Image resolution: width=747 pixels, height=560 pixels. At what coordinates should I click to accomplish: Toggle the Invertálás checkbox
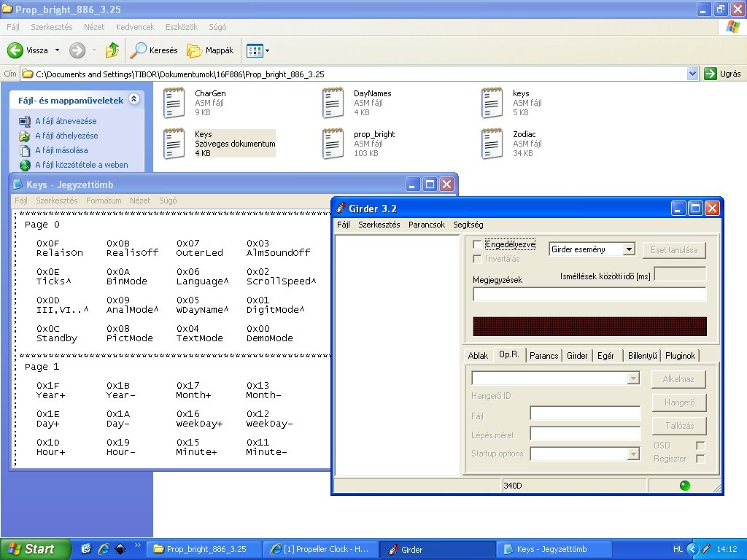click(x=477, y=259)
